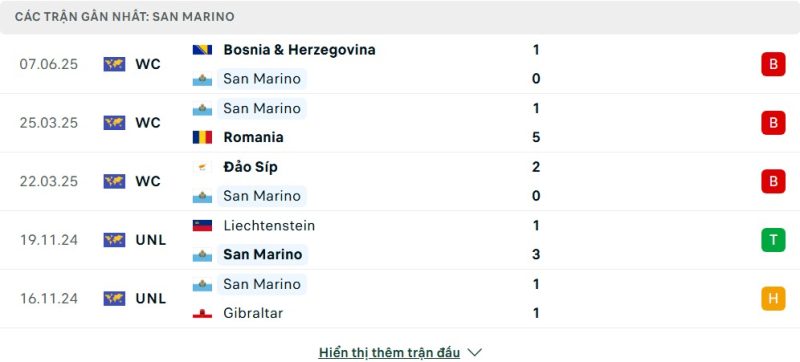Click San Marino flag in 16.11.24 match
Image resolution: width=800 pixels, height=362 pixels.
point(202,284)
